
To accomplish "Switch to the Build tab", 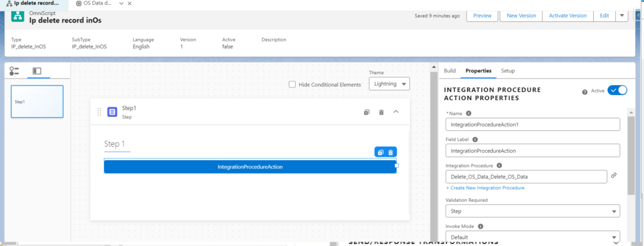I will (450, 70).
